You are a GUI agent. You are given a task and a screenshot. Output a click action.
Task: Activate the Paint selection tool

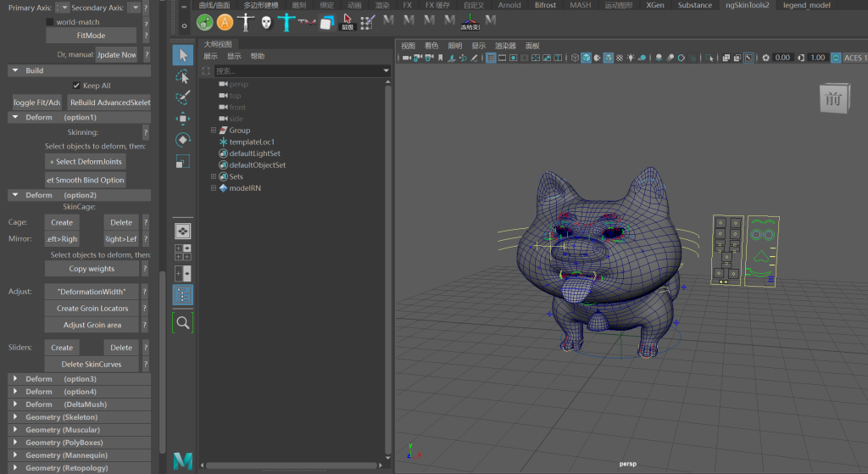coord(183,98)
